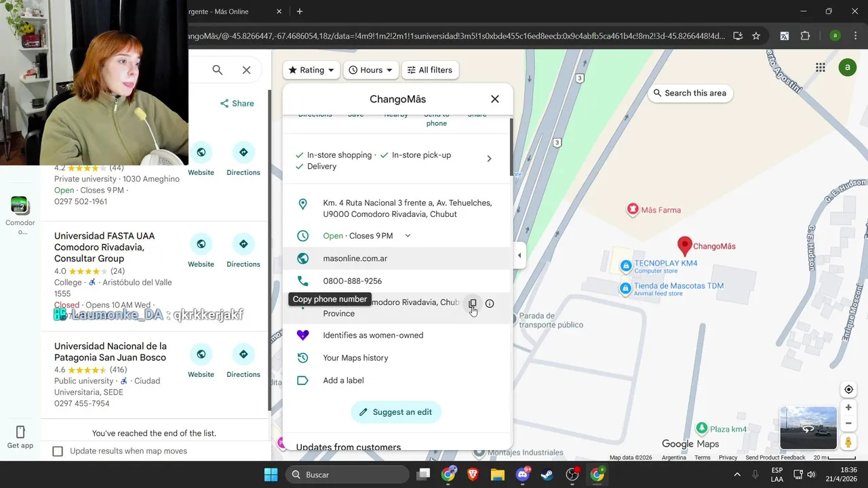868x488 pixels.
Task: Open the Street View layers thumbnail
Action: point(808,428)
